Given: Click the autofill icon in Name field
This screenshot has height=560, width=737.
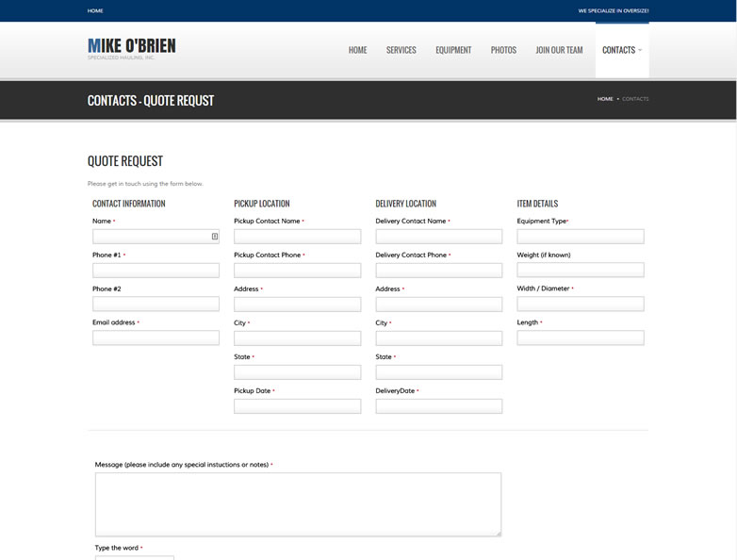Looking at the screenshot, I should click(x=215, y=237).
